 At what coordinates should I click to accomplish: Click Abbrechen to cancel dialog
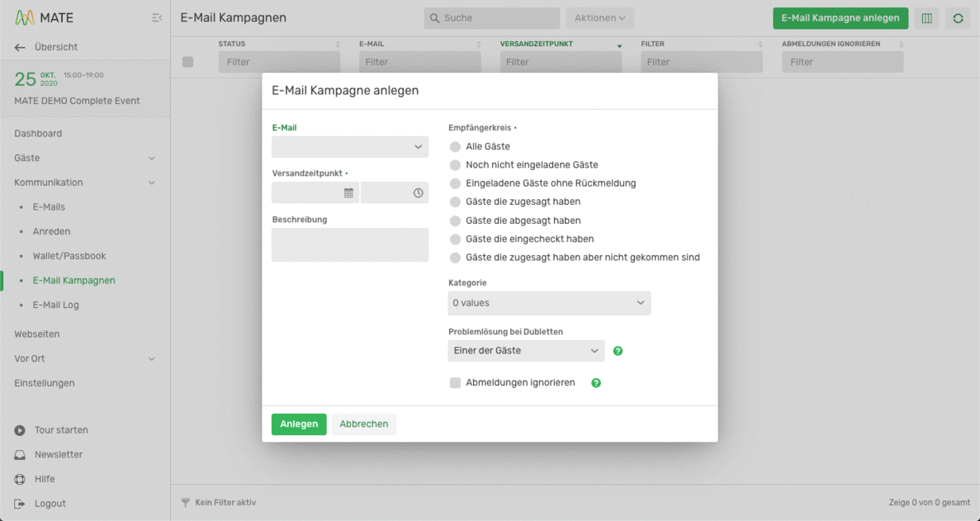pyautogui.click(x=364, y=424)
